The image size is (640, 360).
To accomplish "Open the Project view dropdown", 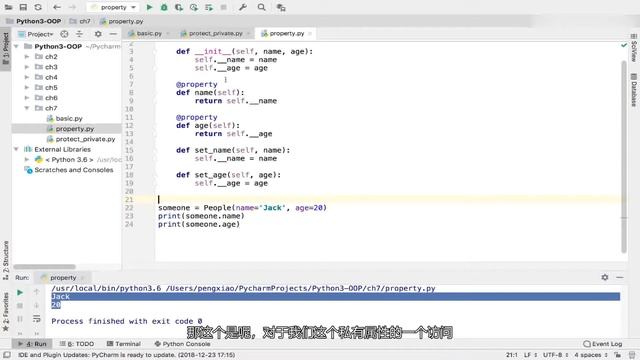I will 36,34.
